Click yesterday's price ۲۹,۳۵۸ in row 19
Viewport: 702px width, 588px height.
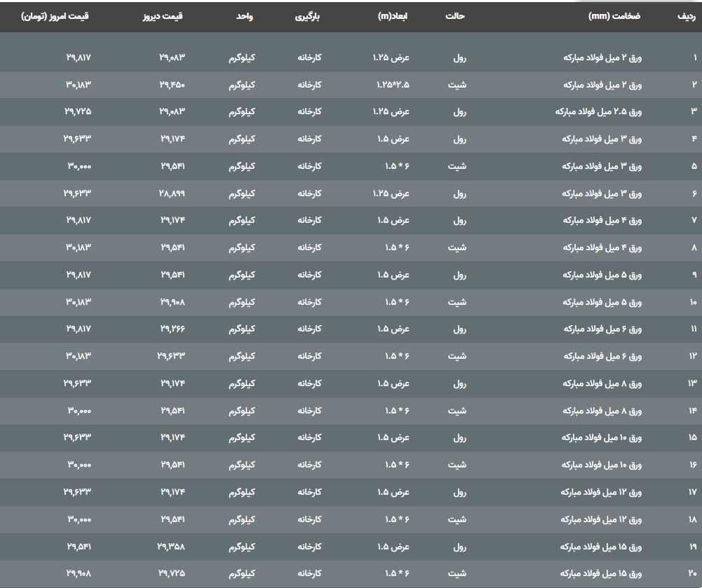coord(173,547)
